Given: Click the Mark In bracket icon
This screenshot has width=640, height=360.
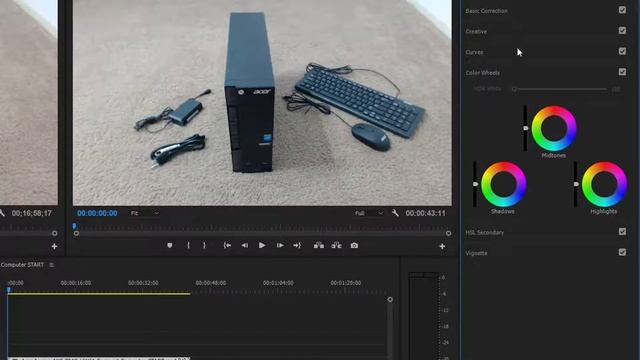Looking at the screenshot, I should (188, 245).
